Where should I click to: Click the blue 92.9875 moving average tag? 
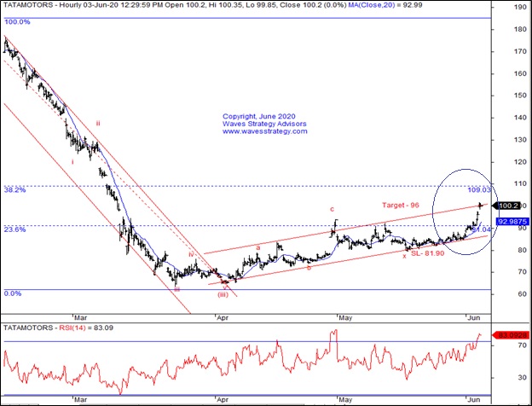tap(512, 222)
